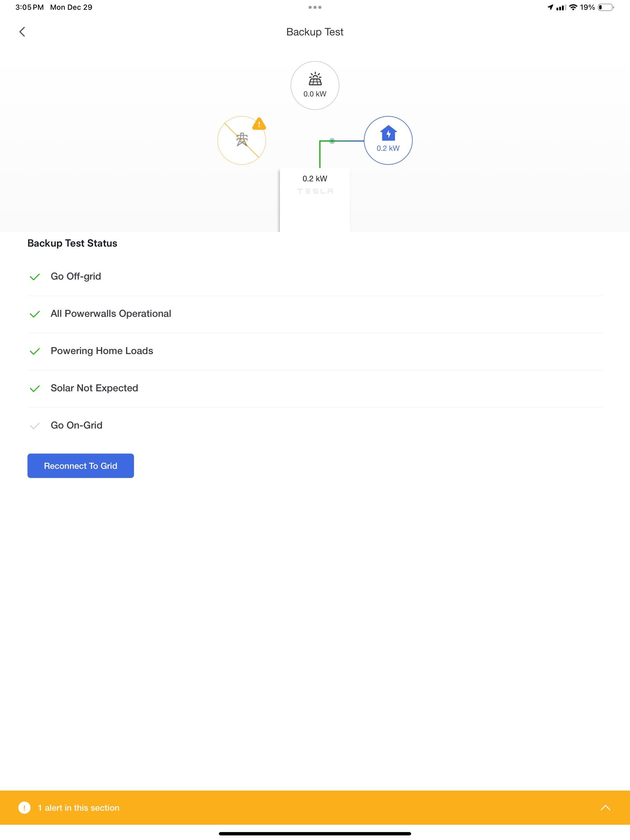Select the Powering Home Loads row
Viewport: 630px width, 840px height.
[x=102, y=351]
